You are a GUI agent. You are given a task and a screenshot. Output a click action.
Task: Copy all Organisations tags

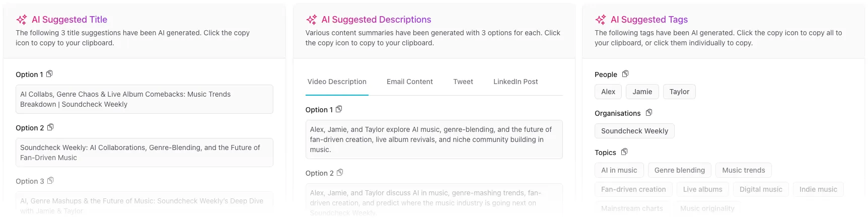pyautogui.click(x=649, y=113)
